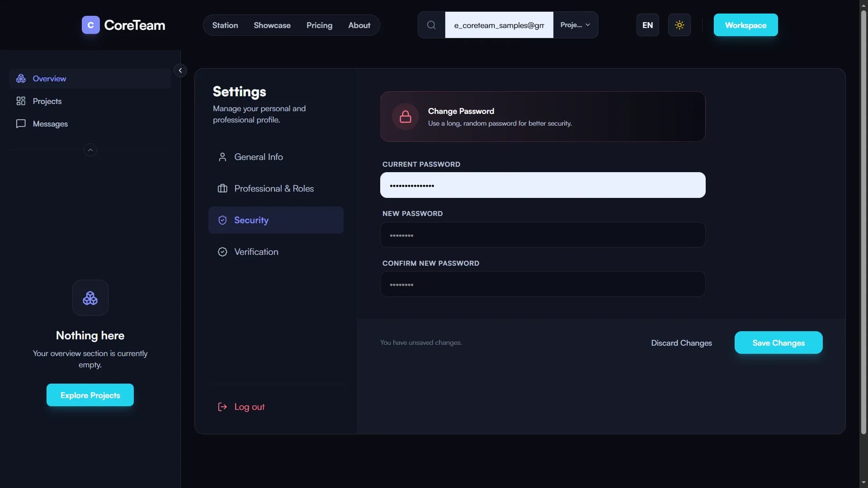
Task: Go to the Pricing page
Action: click(x=319, y=25)
